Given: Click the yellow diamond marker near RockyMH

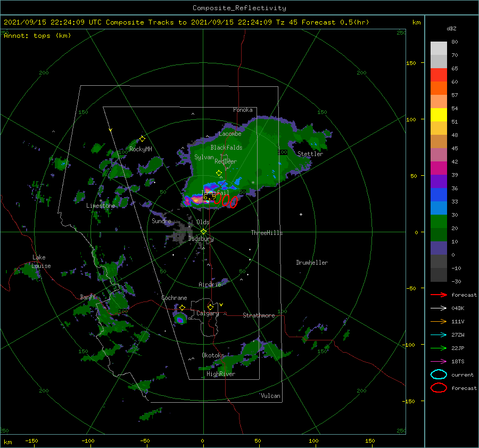Looking at the screenshot, I should 142,139.
